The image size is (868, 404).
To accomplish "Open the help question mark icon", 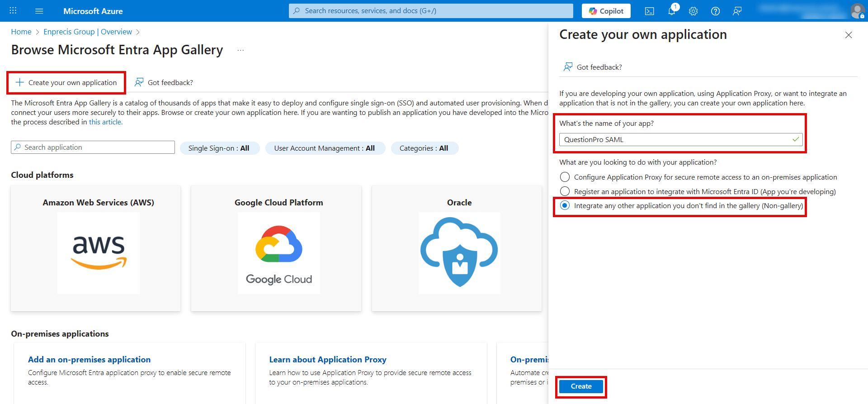I will 715,11.
